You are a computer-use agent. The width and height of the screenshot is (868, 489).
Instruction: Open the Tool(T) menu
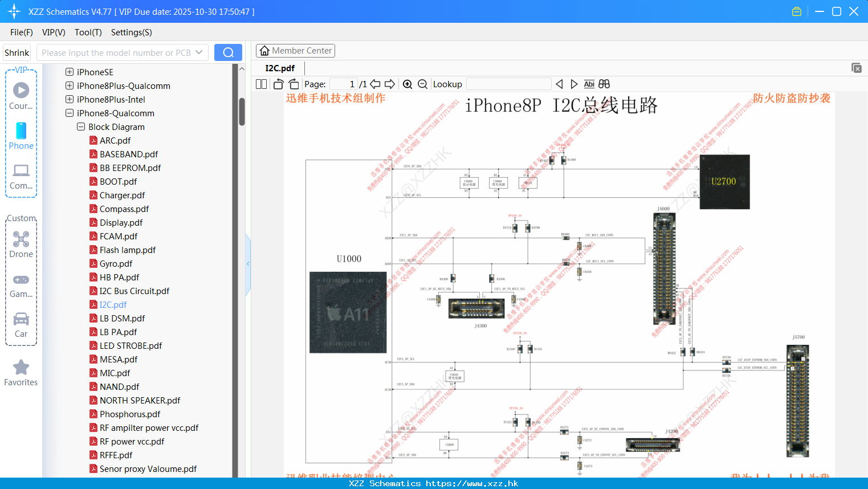pyautogui.click(x=88, y=32)
